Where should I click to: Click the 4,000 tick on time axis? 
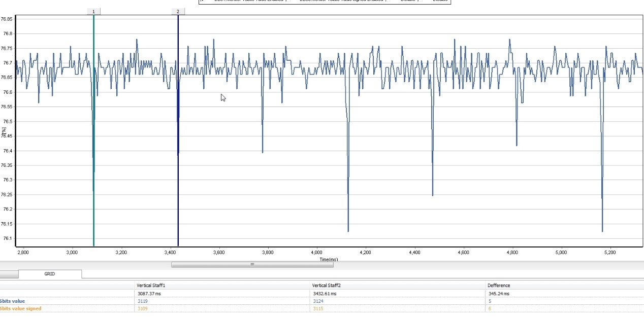(316, 252)
